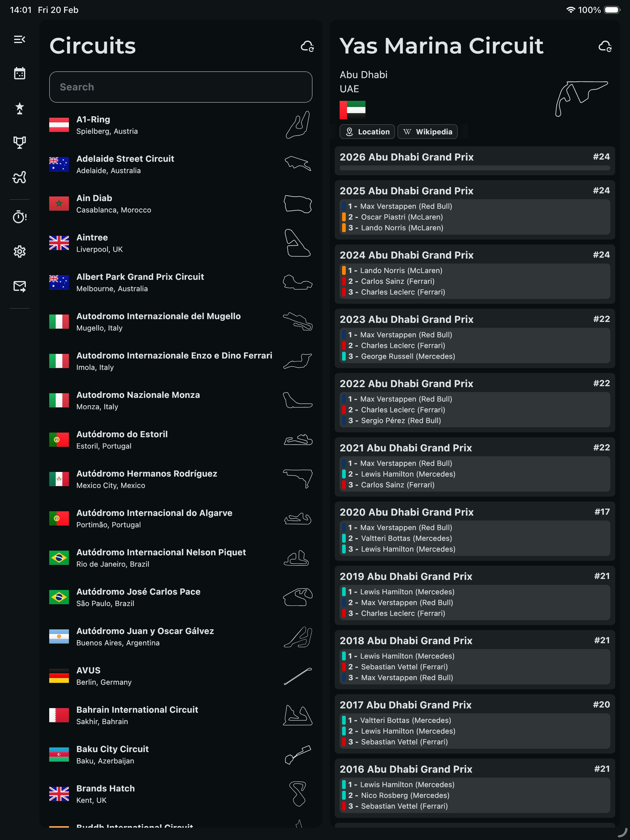Open the mail feedback icon
The height and width of the screenshot is (840, 630).
coord(19,286)
